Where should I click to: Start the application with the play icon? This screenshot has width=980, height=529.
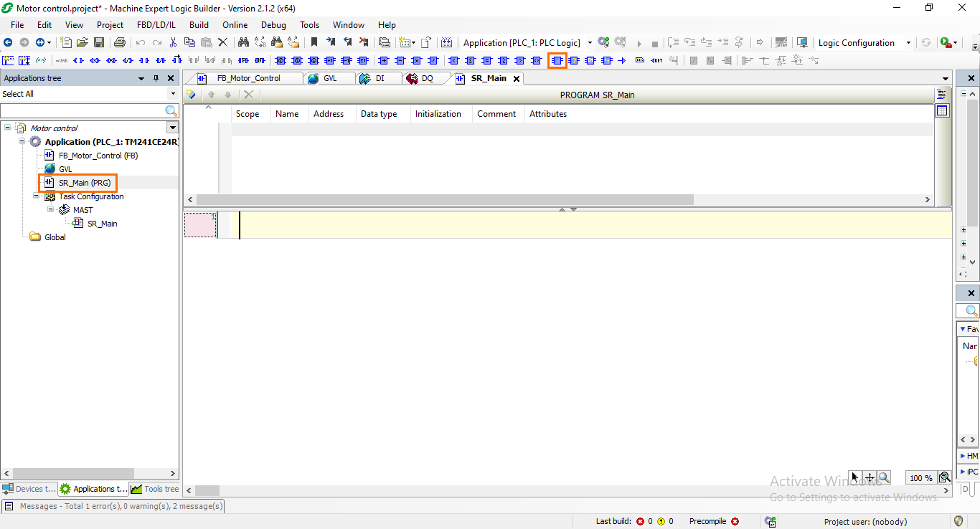(x=639, y=42)
